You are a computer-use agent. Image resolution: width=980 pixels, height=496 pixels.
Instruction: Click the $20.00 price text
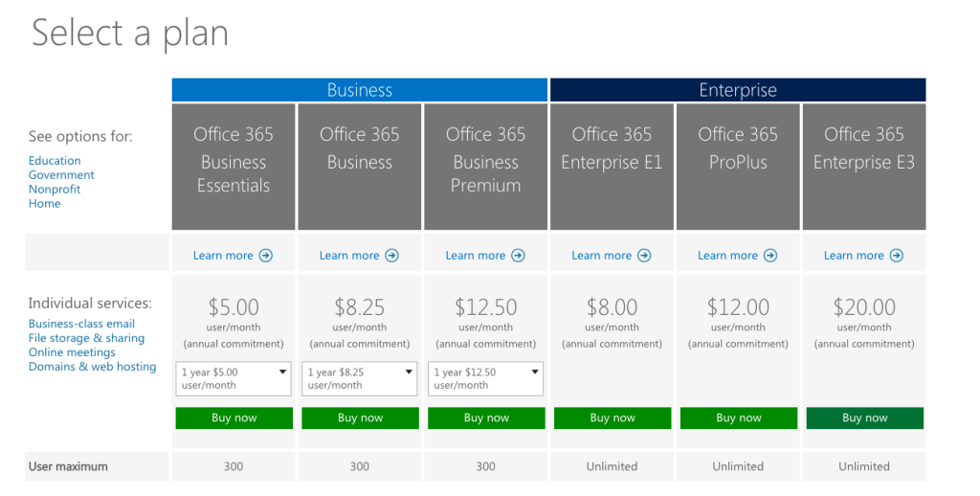pos(864,307)
